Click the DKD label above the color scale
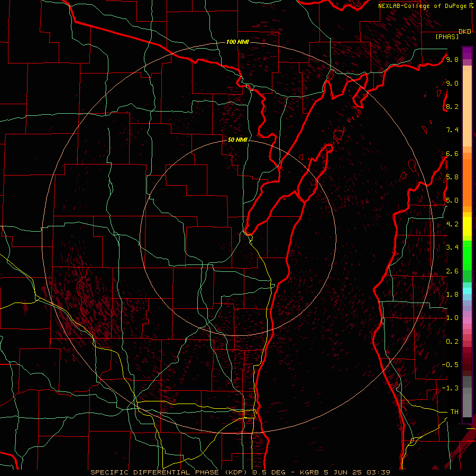 coord(465,32)
